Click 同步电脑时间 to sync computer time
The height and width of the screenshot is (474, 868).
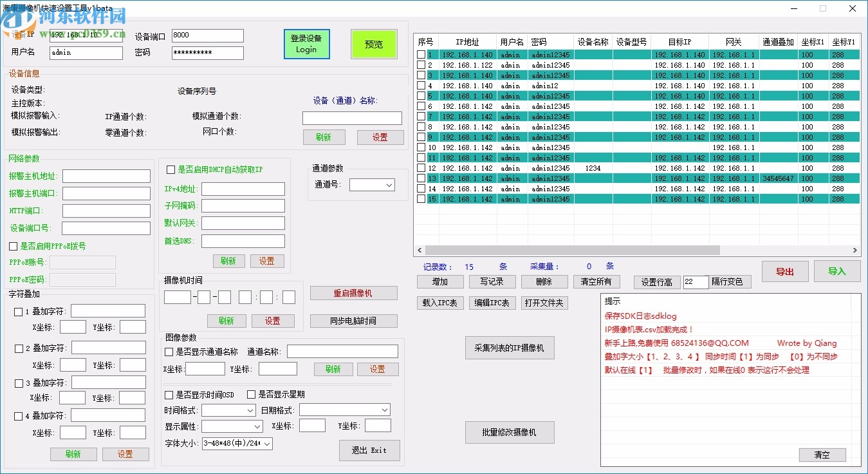(355, 321)
